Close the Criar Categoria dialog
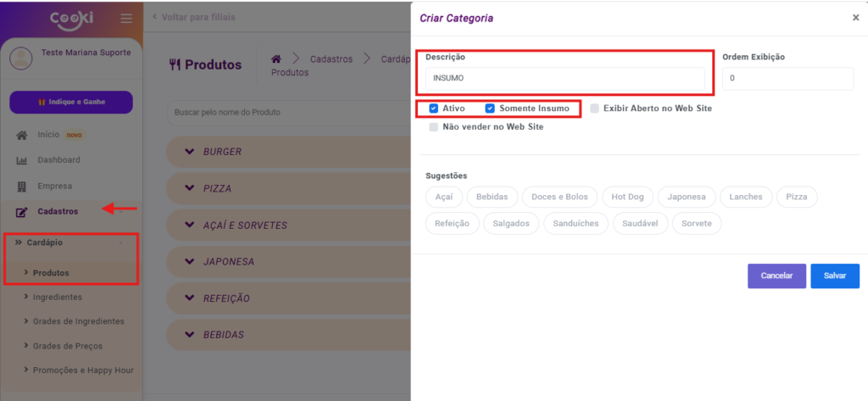Viewport: 868px width, 401px height. coord(855,18)
